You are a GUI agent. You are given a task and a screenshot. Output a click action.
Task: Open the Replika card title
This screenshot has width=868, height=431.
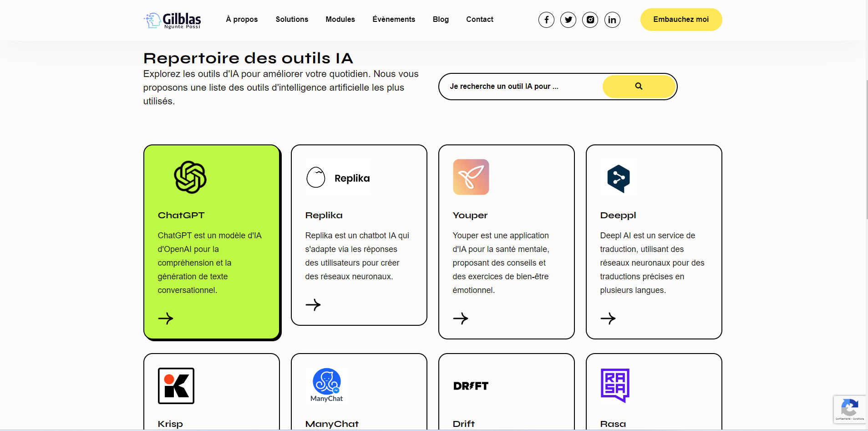click(324, 215)
